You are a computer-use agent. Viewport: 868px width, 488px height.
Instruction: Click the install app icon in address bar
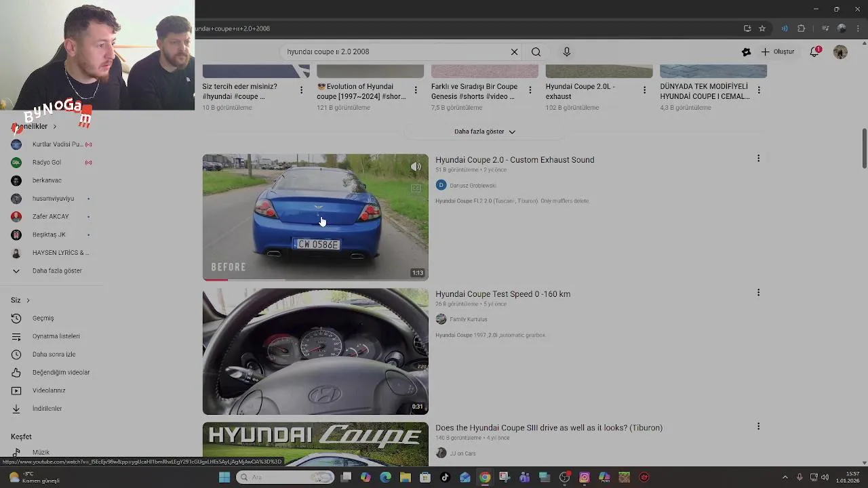747,28
